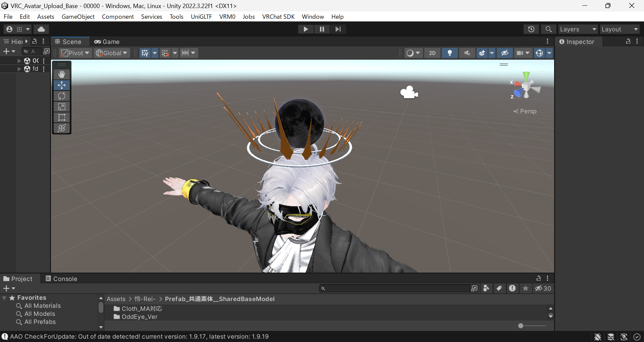Open the VRChat SDK menu
The width and height of the screenshot is (644, 342).
(x=278, y=17)
